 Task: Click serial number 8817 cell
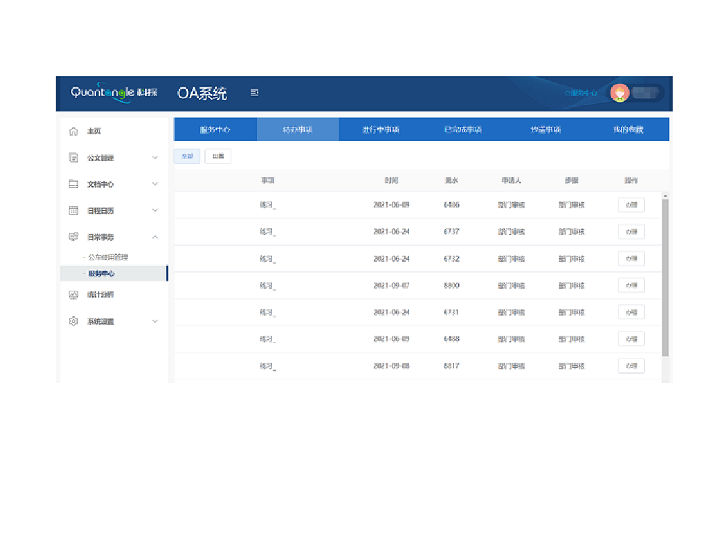pos(451,366)
